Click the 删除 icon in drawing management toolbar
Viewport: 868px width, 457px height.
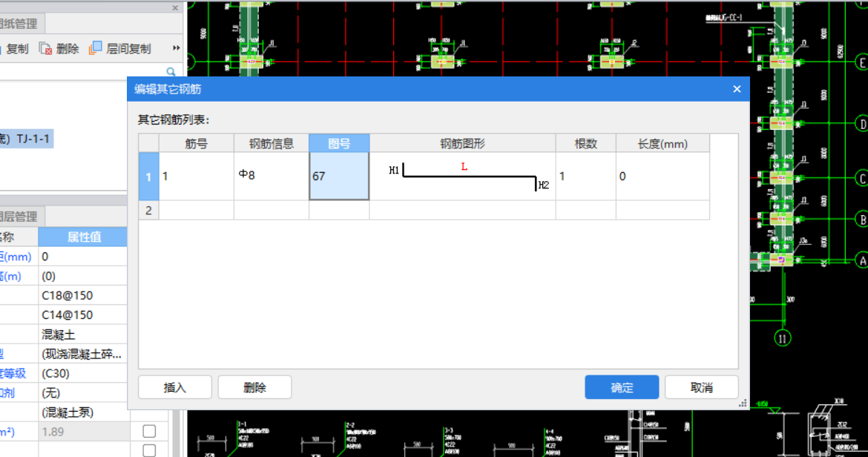[x=45, y=49]
